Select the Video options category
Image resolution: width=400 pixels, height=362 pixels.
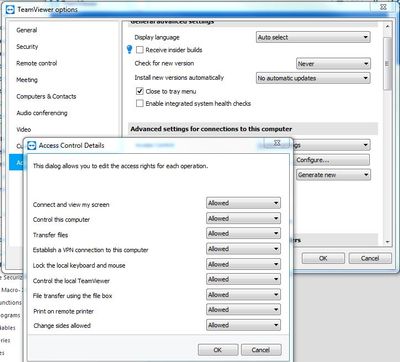tap(24, 129)
